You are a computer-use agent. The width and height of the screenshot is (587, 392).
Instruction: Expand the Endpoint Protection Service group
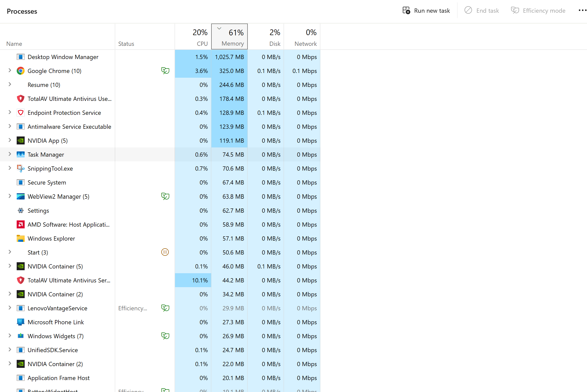(10, 113)
